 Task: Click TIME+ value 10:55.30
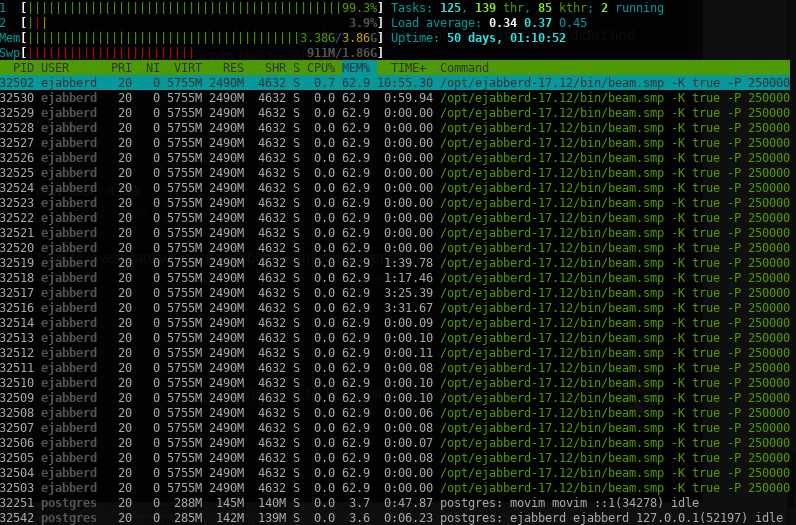click(x=405, y=83)
